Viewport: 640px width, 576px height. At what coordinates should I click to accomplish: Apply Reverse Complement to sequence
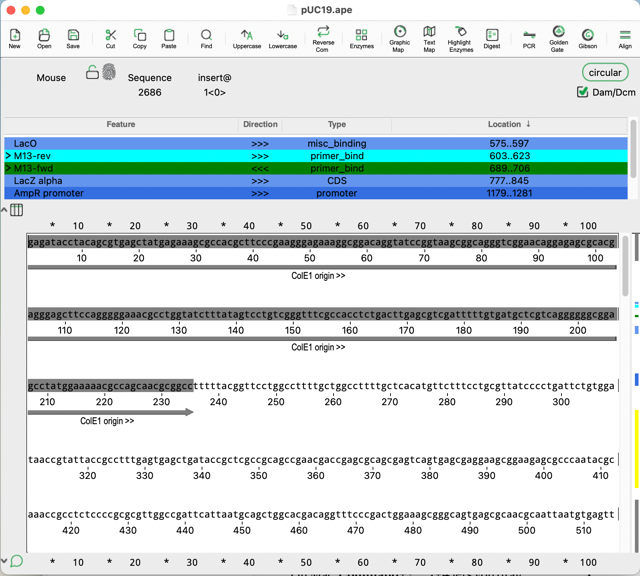[x=323, y=39]
